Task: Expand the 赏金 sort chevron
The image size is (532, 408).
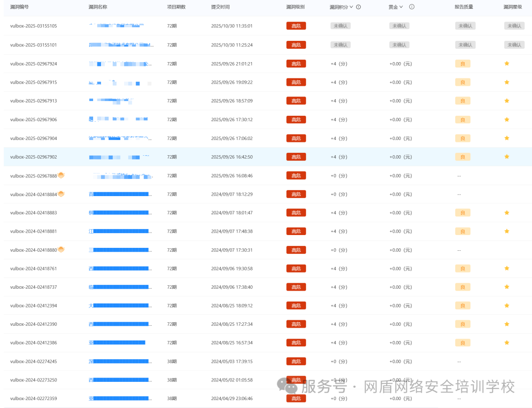Action: [401, 7]
